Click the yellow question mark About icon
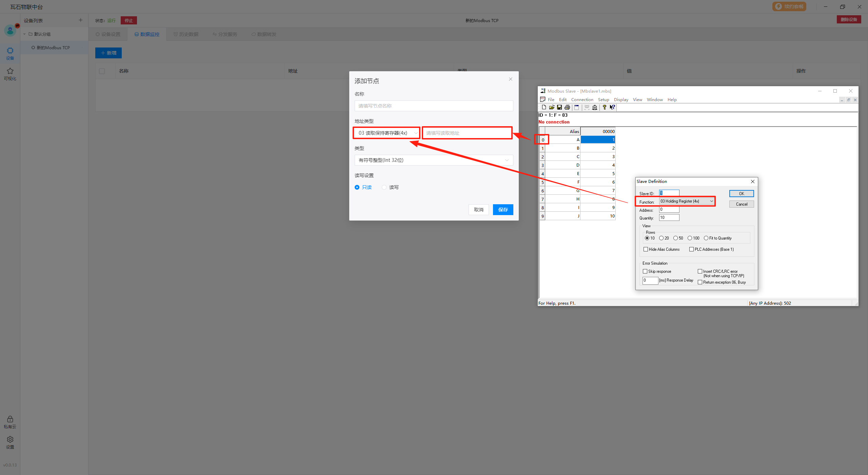The height and width of the screenshot is (475, 868). point(605,107)
